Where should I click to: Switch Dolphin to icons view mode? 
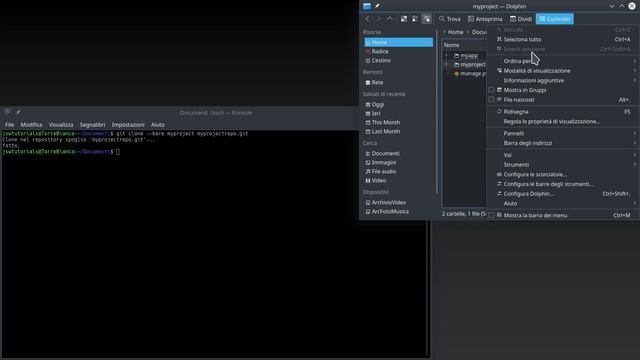(404, 19)
